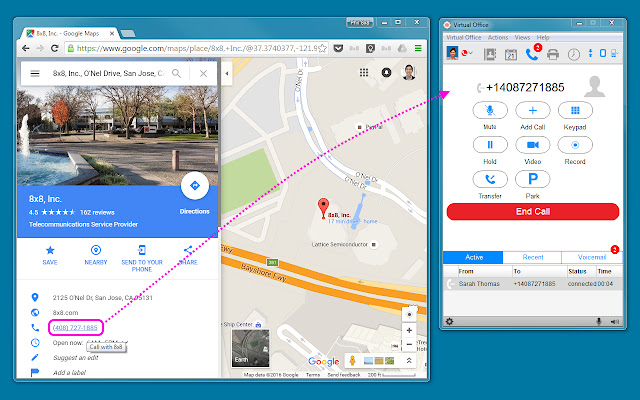Click the End Call button

[x=533, y=211]
